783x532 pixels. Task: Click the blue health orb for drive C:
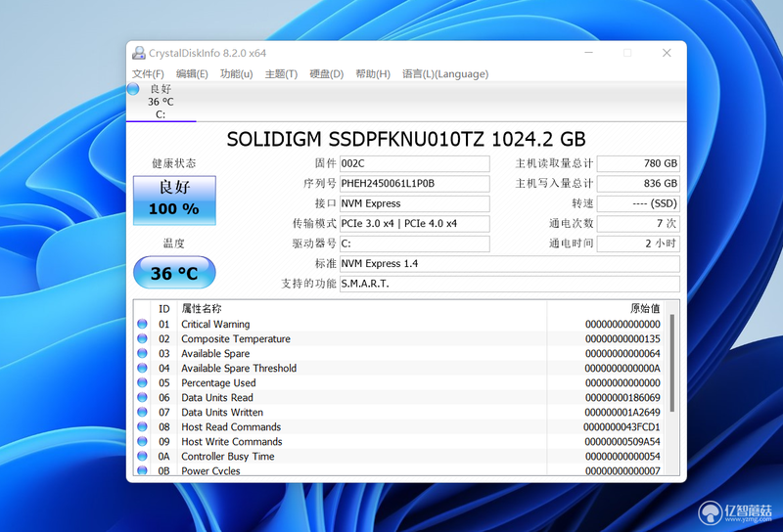click(x=133, y=89)
